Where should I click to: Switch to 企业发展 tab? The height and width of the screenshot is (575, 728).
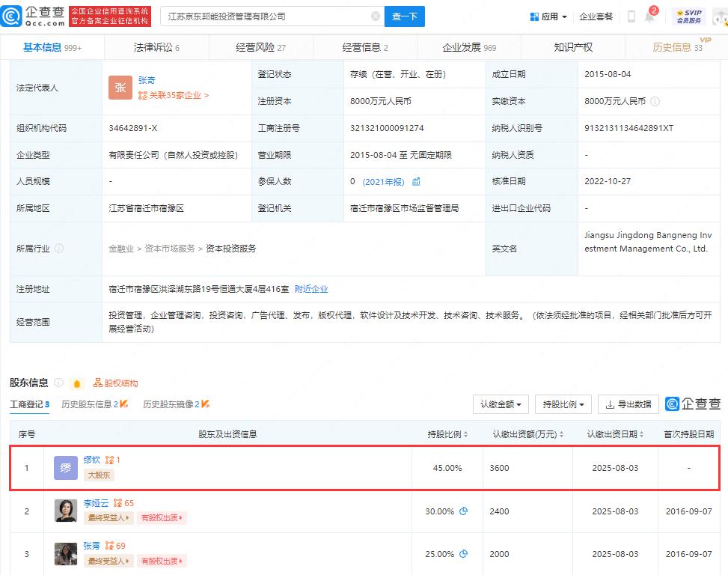coord(469,47)
